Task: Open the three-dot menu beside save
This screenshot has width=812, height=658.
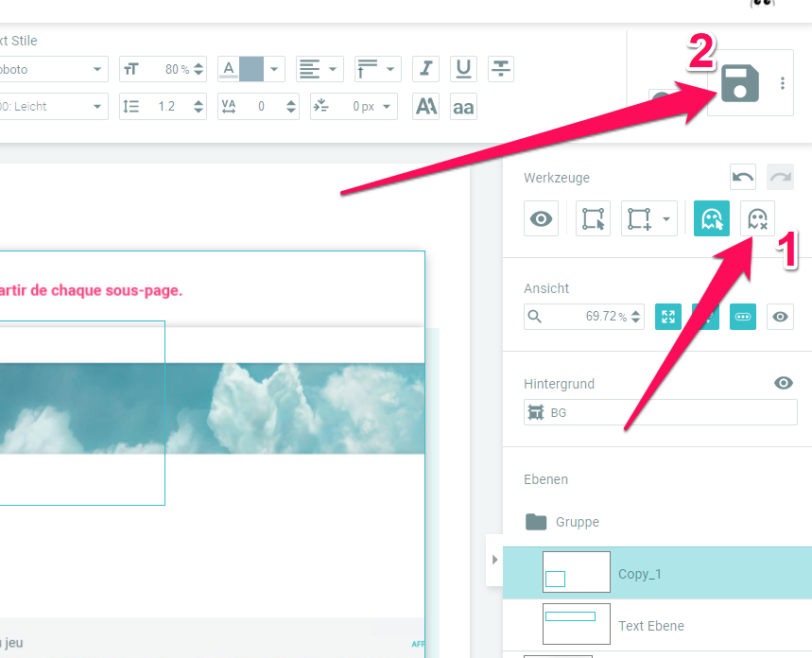Action: (x=783, y=83)
